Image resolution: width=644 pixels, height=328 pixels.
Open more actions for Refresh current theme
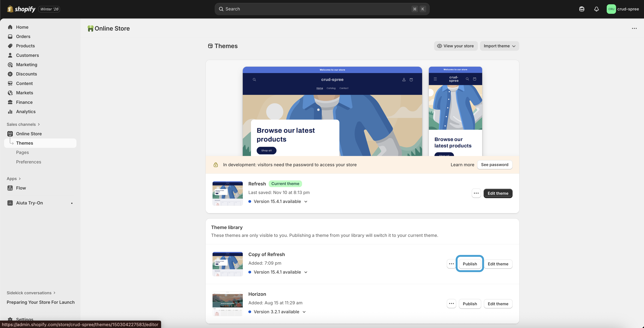click(x=476, y=193)
